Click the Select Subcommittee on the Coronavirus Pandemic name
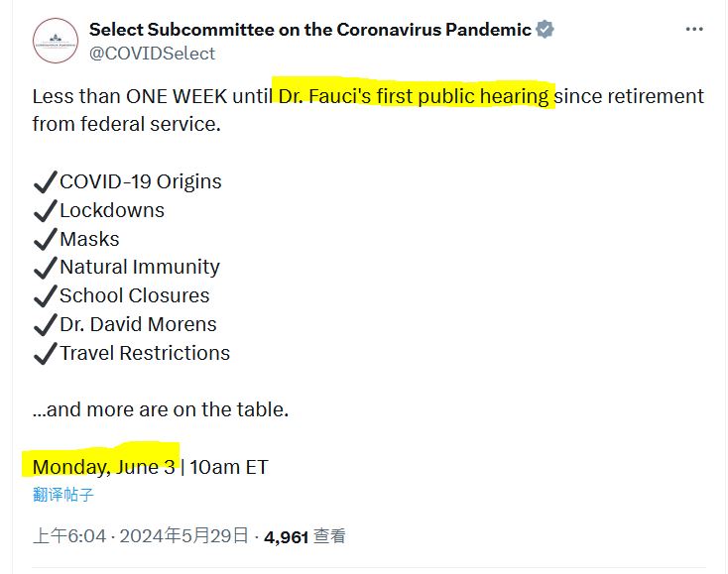Screen dimensions: 728x574 pos(309,30)
